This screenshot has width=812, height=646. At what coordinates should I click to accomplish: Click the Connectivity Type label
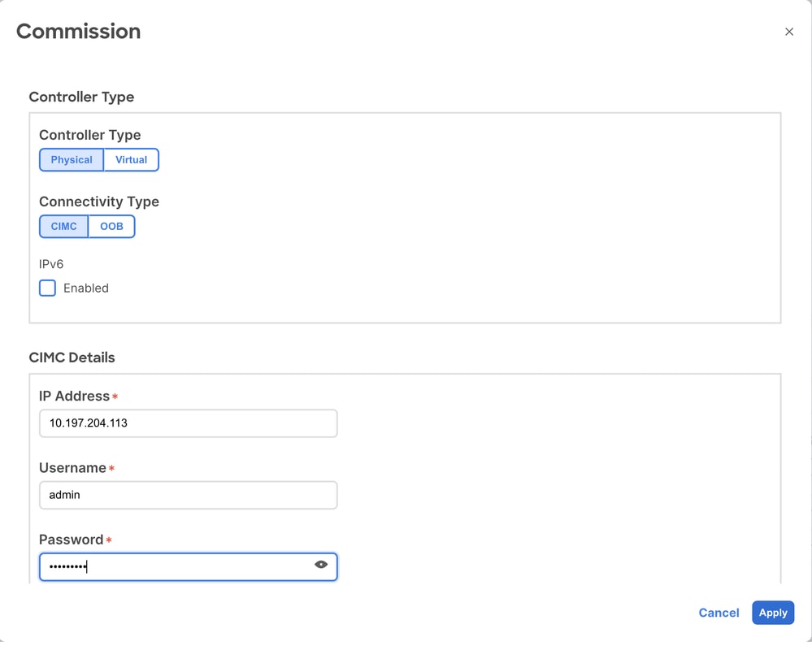(x=98, y=202)
